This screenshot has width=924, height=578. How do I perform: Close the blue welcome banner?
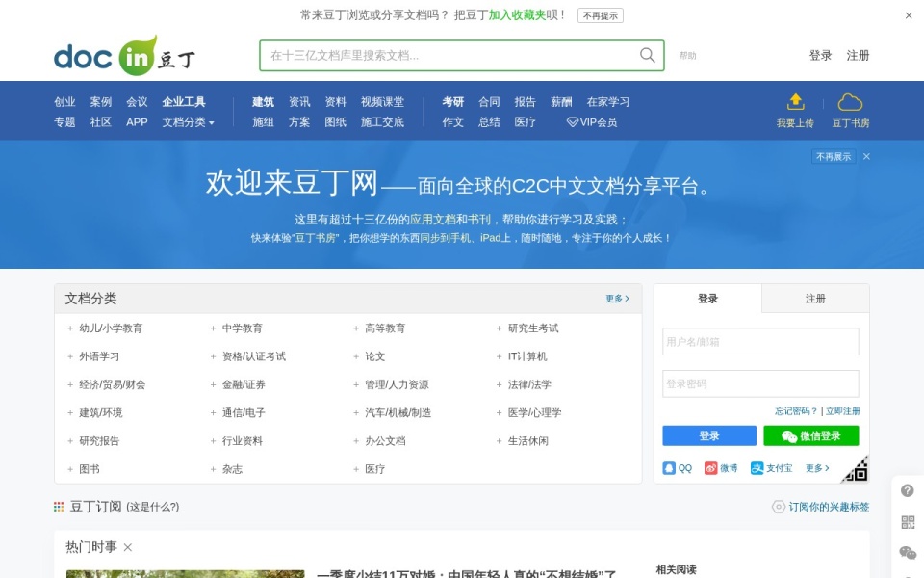(866, 156)
